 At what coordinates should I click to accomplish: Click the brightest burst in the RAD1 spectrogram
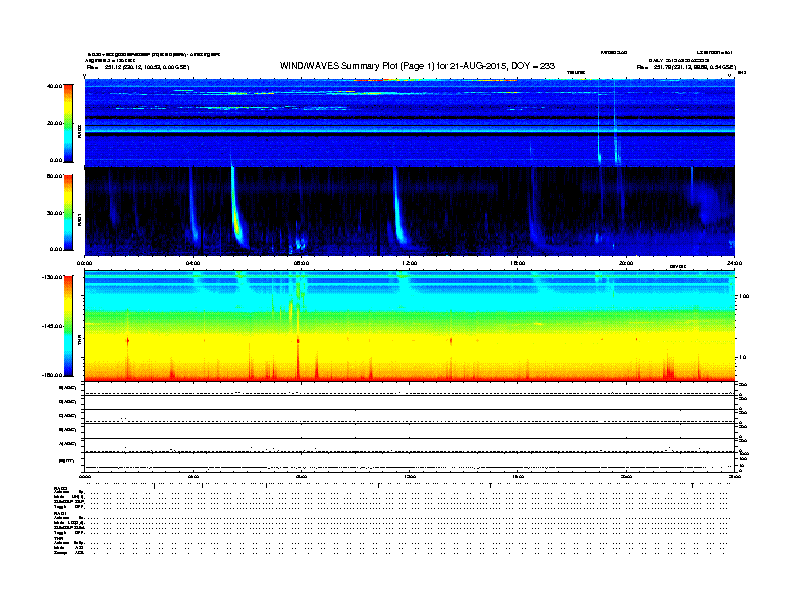click(236, 215)
